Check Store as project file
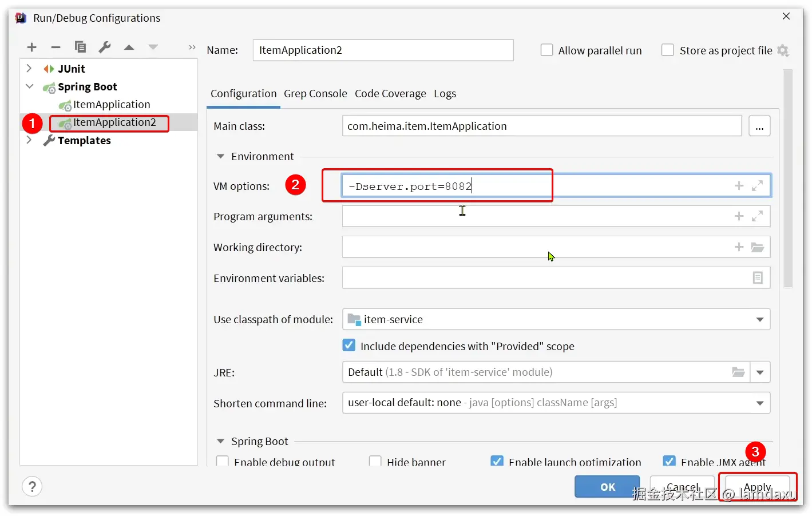Image resolution: width=812 pixels, height=516 pixels. coord(667,50)
